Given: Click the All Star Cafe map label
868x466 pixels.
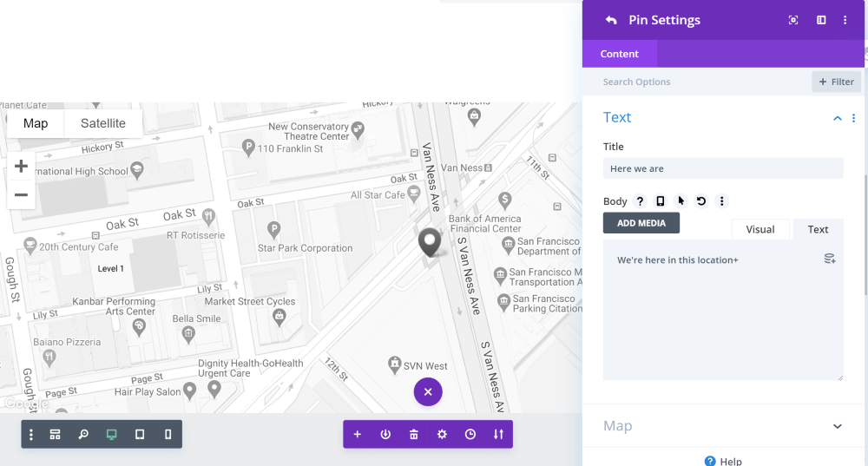Looking at the screenshot, I should coord(378,195).
